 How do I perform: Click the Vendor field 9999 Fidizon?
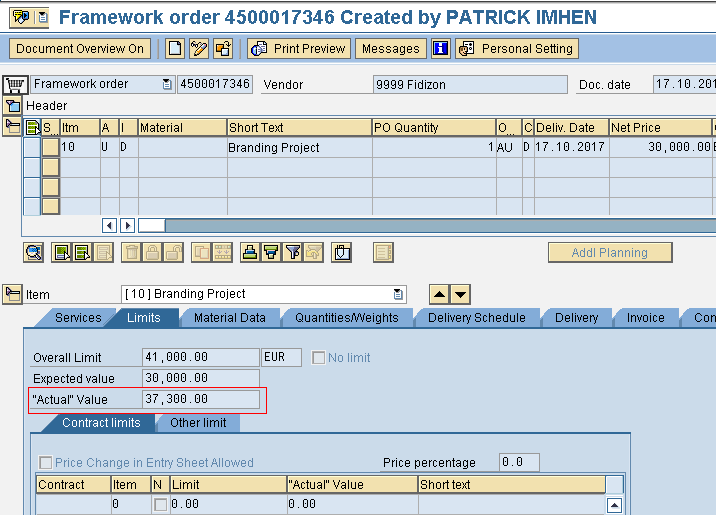pos(470,84)
